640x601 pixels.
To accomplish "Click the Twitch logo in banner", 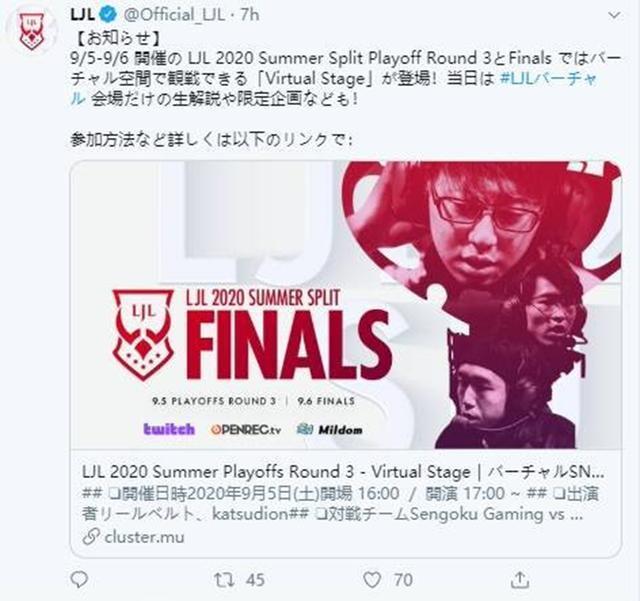I will (x=169, y=429).
